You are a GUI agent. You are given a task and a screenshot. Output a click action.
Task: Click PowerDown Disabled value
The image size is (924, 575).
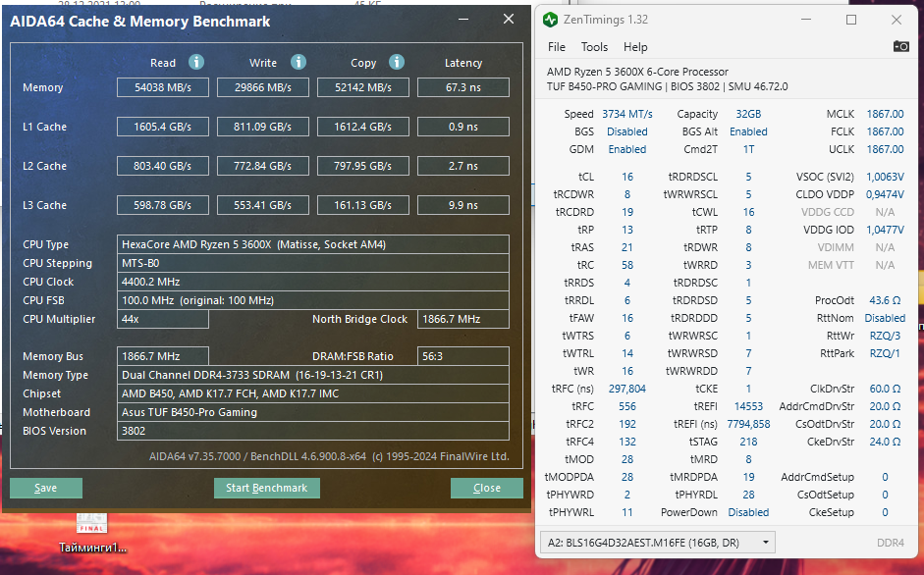(x=748, y=512)
